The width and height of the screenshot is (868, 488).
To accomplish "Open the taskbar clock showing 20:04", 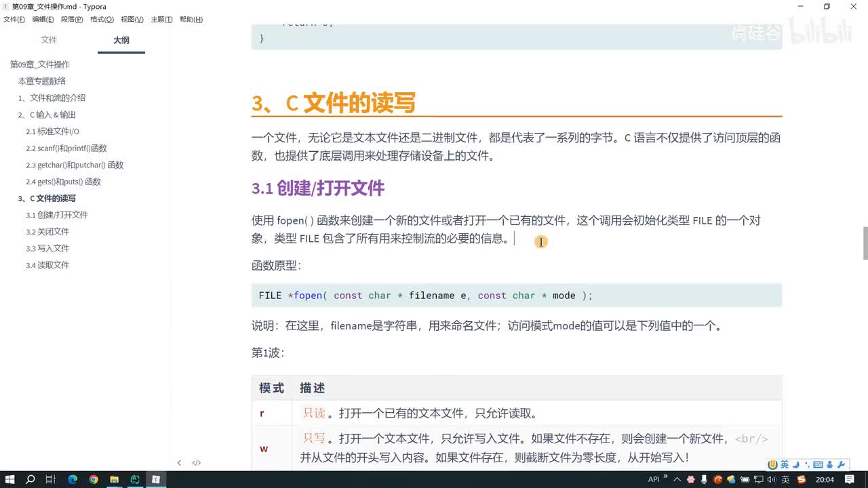I will (825, 479).
